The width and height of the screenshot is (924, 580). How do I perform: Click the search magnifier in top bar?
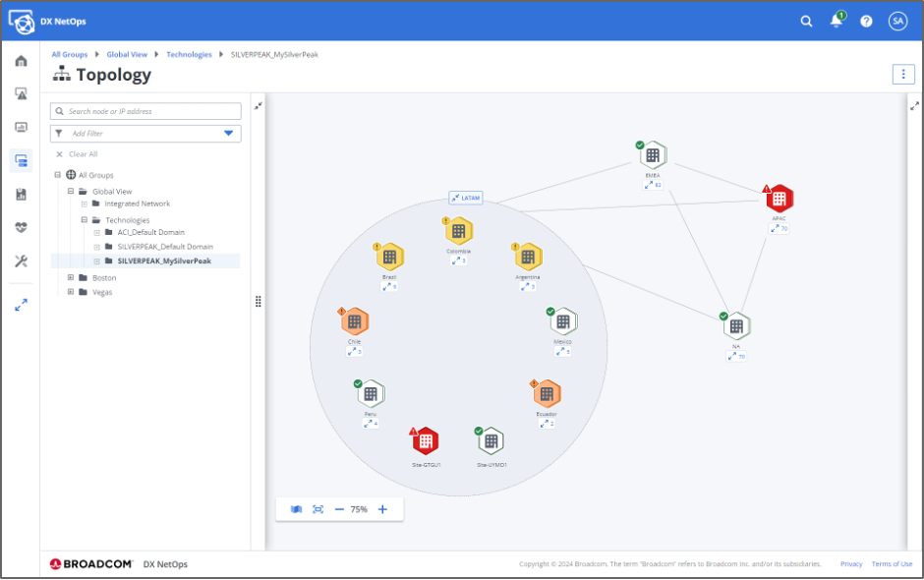tap(806, 21)
